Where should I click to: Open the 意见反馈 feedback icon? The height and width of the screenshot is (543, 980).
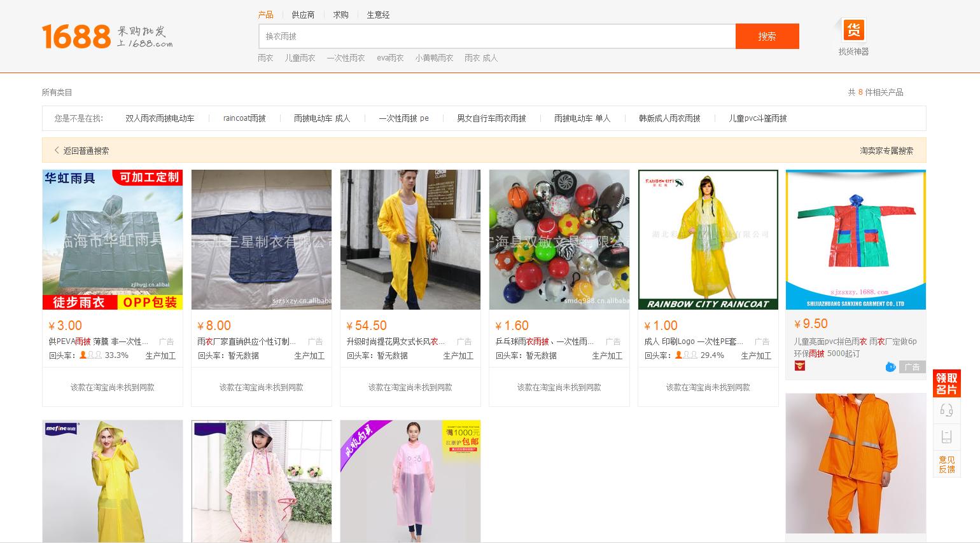947,464
